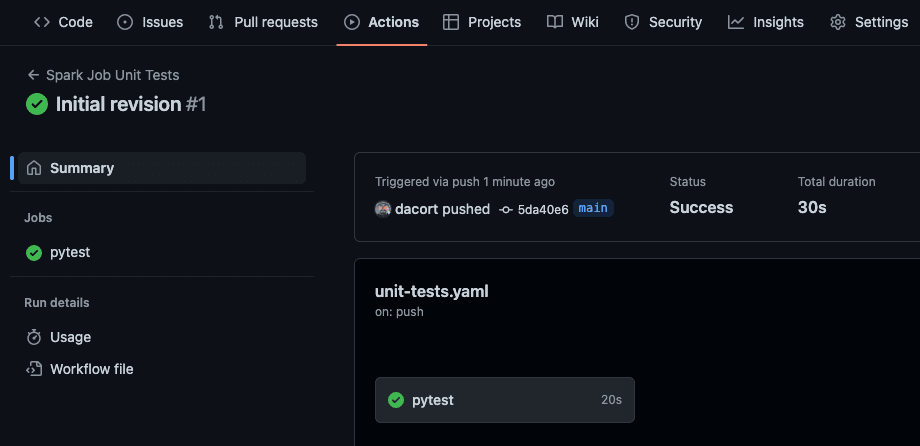The width and height of the screenshot is (920, 446).
Task: Select Summary in the sidebar
Action: pos(162,168)
